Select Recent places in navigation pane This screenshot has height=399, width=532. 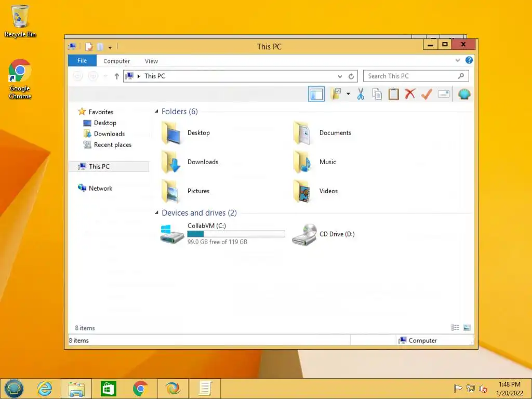pyautogui.click(x=113, y=145)
